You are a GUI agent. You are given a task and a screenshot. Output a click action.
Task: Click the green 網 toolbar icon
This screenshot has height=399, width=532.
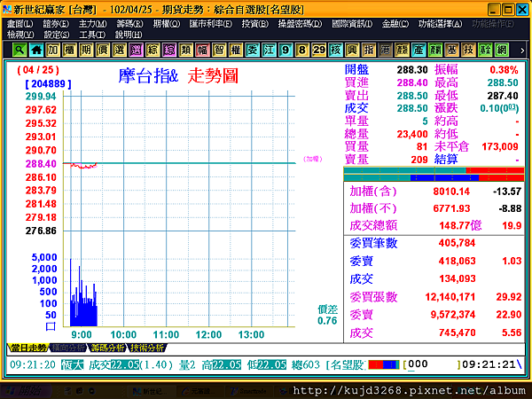[x=502, y=51]
